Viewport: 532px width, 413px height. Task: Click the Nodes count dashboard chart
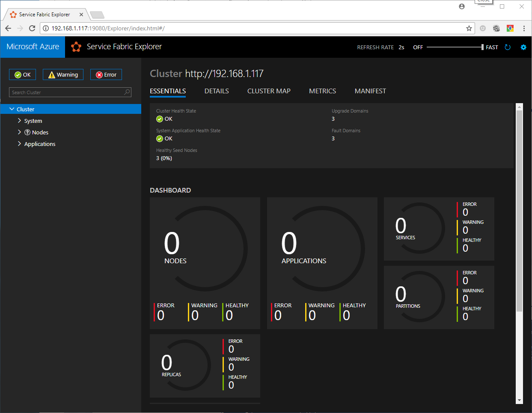tap(205, 249)
